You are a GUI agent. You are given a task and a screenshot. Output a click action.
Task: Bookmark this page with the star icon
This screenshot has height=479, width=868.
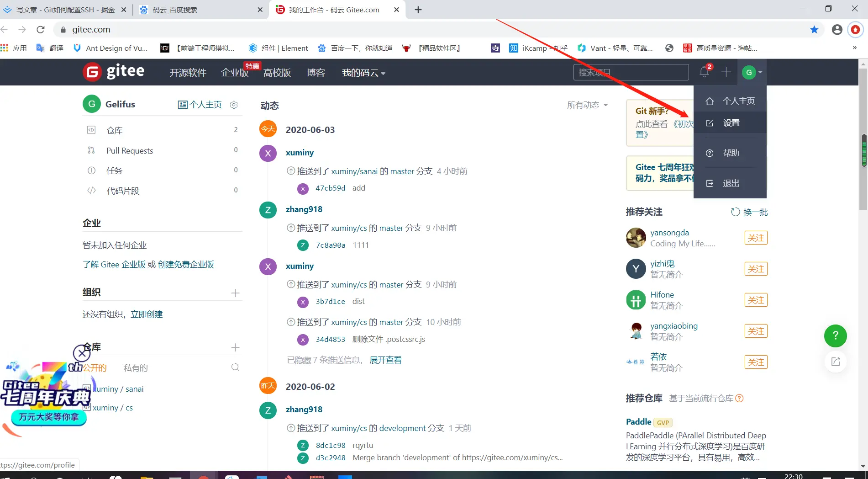coord(814,30)
